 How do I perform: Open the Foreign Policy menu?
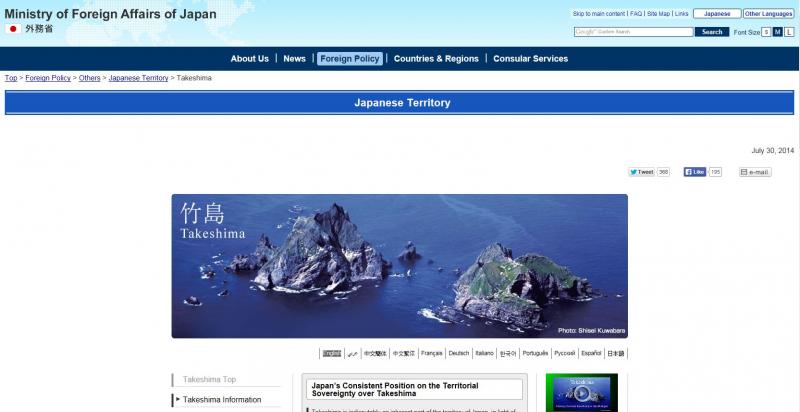click(349, 59)
